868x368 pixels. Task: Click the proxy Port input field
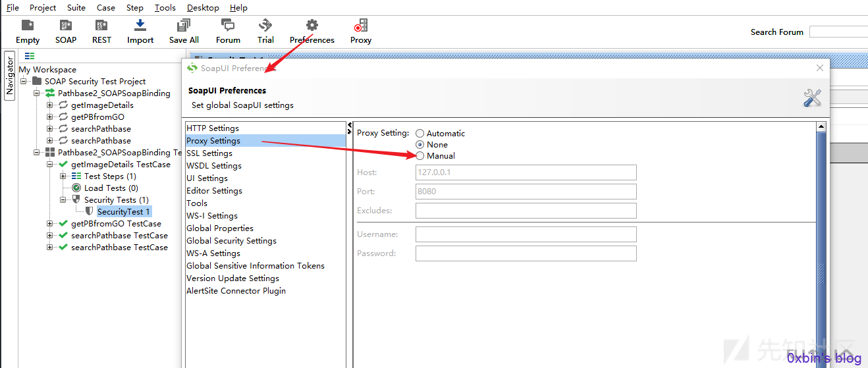pyautogui.click(x=526, y=192)
